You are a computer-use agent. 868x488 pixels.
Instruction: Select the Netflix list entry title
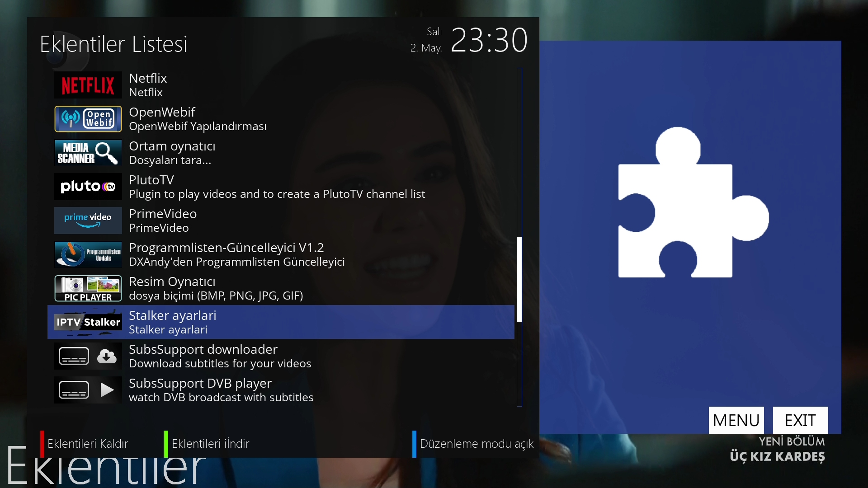coord(148,78)
